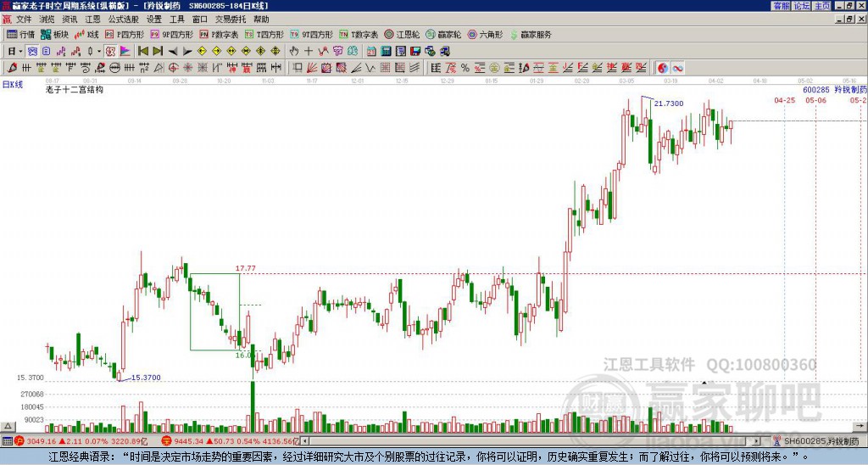The height and width of the screenshot is (465, 868).
Task: Open the 浏览 menu
Action: click(47, 20)
